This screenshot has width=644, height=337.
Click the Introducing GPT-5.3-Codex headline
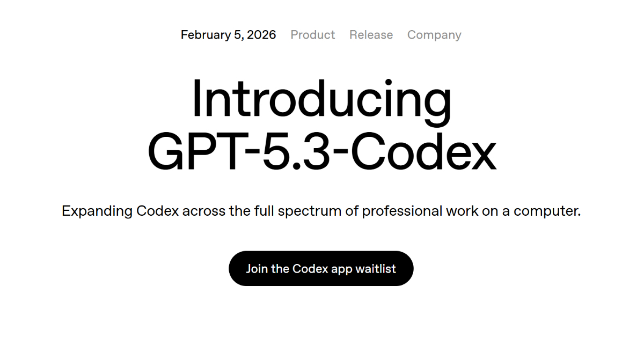pos(322,123)
